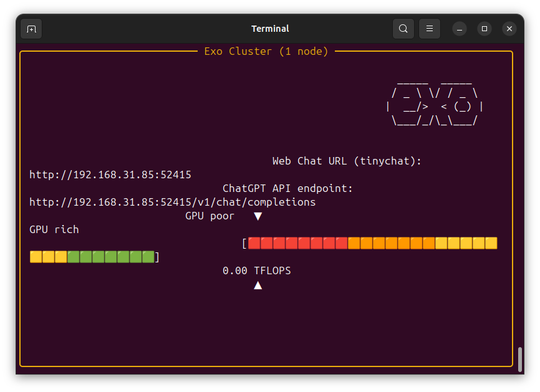Click the Terminal title in header bar
Image resolution: width=540 pixels, height=392 pixels.
270,29
